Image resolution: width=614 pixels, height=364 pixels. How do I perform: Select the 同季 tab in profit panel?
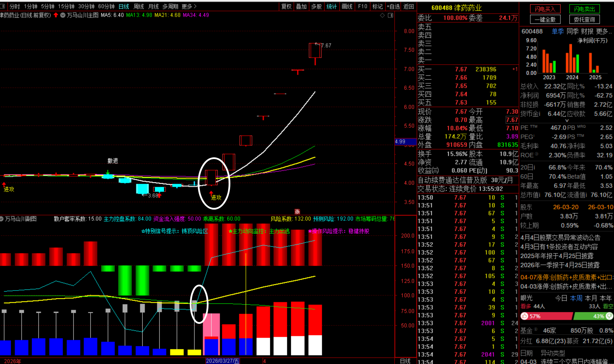point(572,31)
